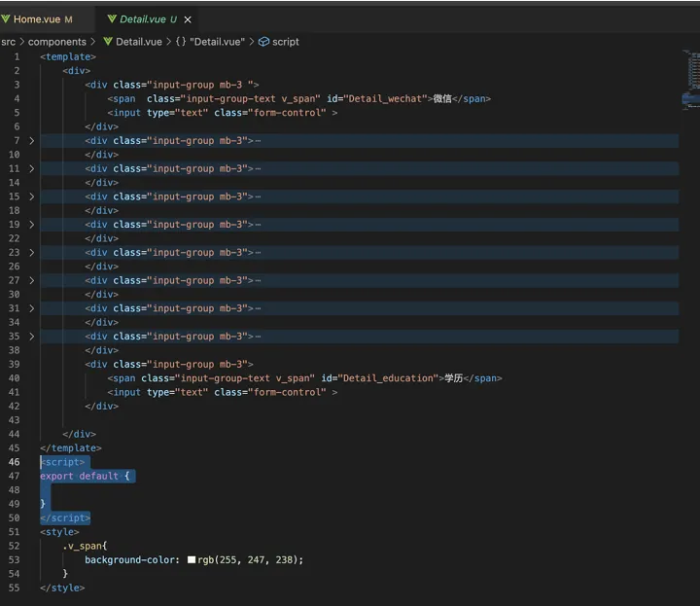Expand folded block at line 27
The height and width of the screenshot is (606, 700).
[x=31, y=280]
